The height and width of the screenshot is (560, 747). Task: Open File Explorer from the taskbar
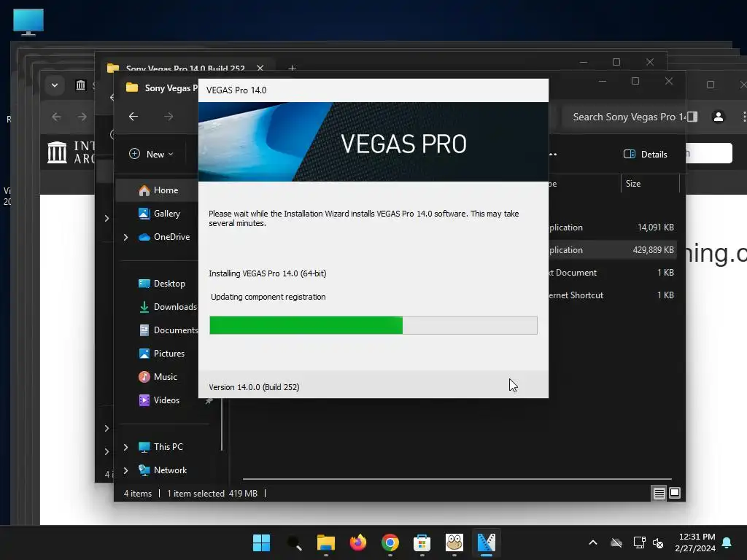click(326, 542)
